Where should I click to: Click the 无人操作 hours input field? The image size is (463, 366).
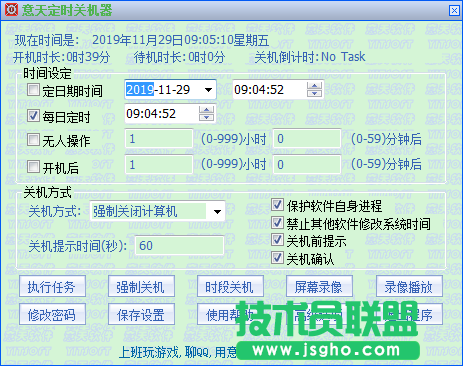(x=159, y=139)
